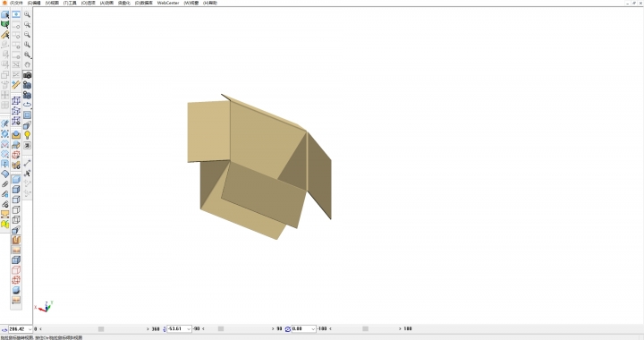Image resolution: width=644 pixels, height=340 pixels.
Task: Toggle the red outline cube view mode
Action: click(x=16, y=270)
